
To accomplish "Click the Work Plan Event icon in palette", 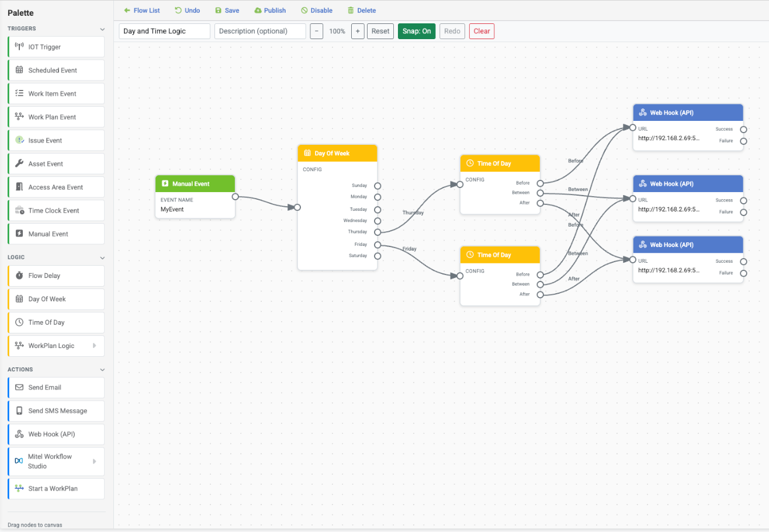I will tap(19, 117).
